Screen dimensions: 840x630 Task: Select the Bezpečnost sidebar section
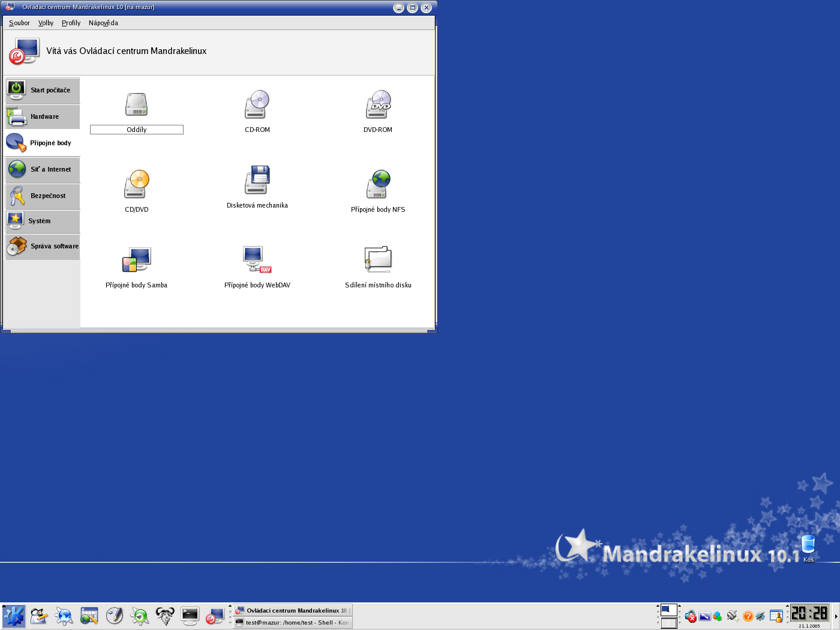pyautogui.click(x=43, y=196)
